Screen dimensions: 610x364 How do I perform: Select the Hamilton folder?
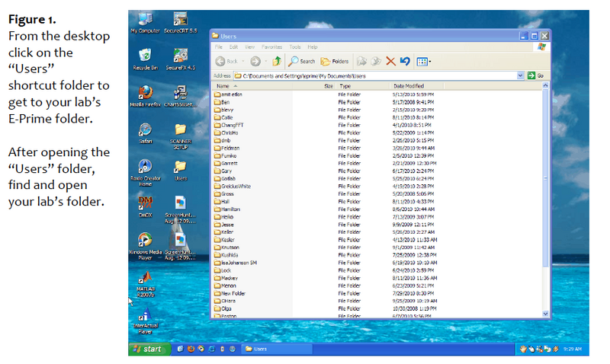[227, 209]
